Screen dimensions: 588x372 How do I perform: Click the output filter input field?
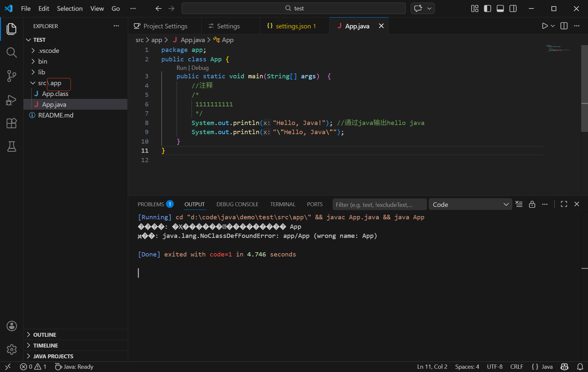point(380,205)
